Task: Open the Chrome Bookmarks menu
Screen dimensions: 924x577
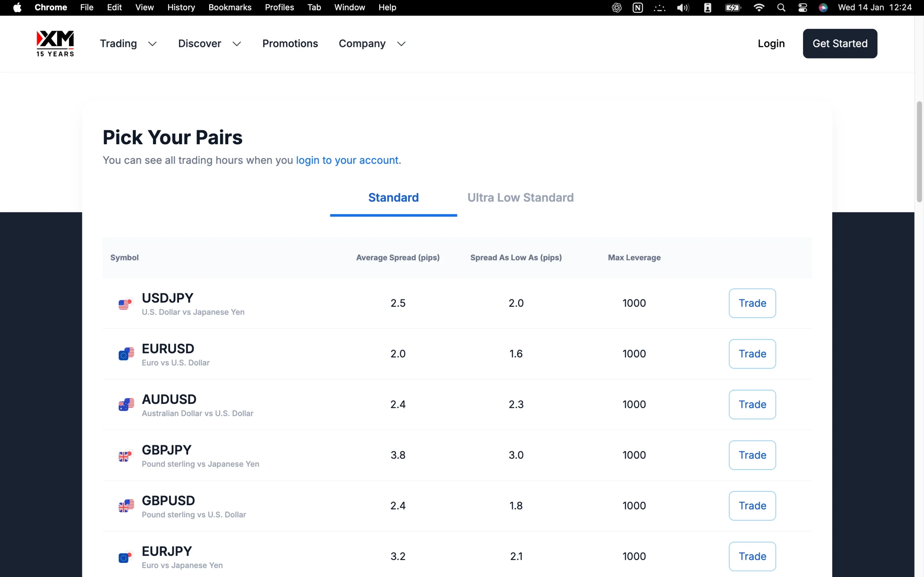Action: point(230,8)
